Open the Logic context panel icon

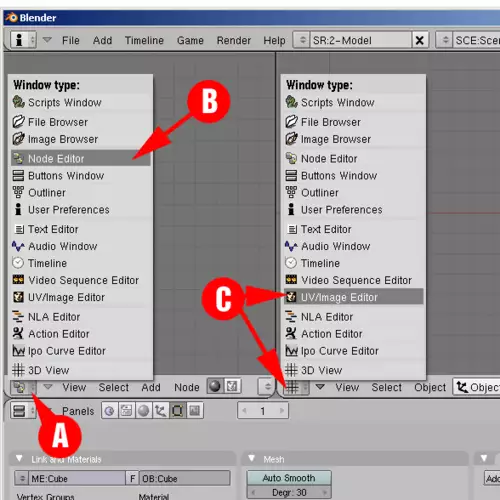(x=109, y=411)
